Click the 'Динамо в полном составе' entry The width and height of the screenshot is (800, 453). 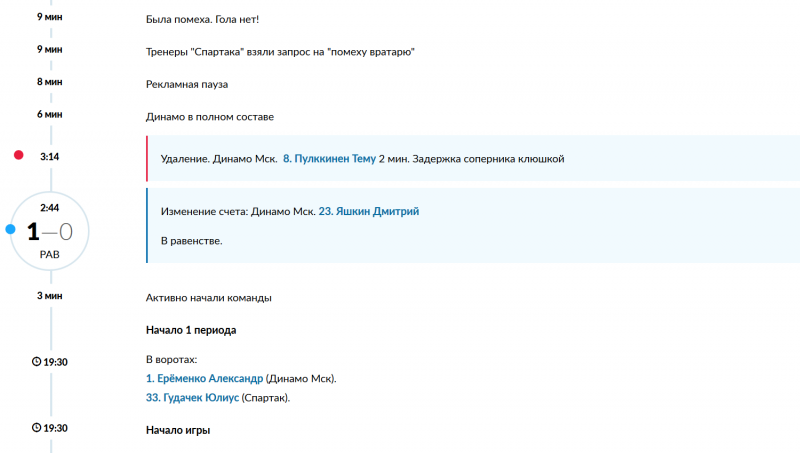tap(210, 117)
